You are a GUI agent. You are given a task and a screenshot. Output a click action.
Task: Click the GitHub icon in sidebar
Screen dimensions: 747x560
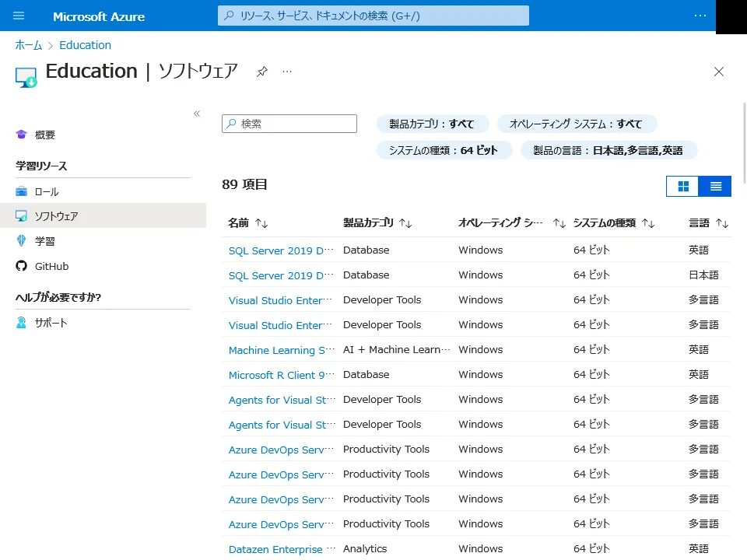(22, 266)
